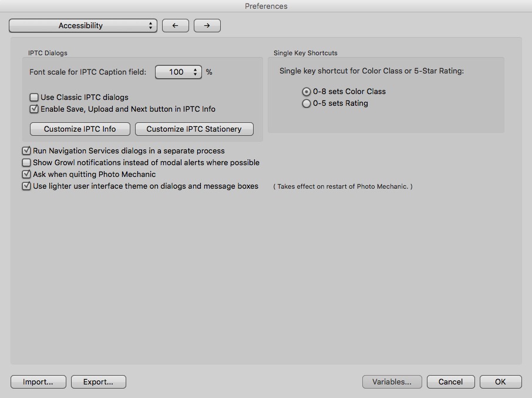This screenshot has height=398, width=532.
Task: Click the forward arrow navigation button
Action: (207, 26)
